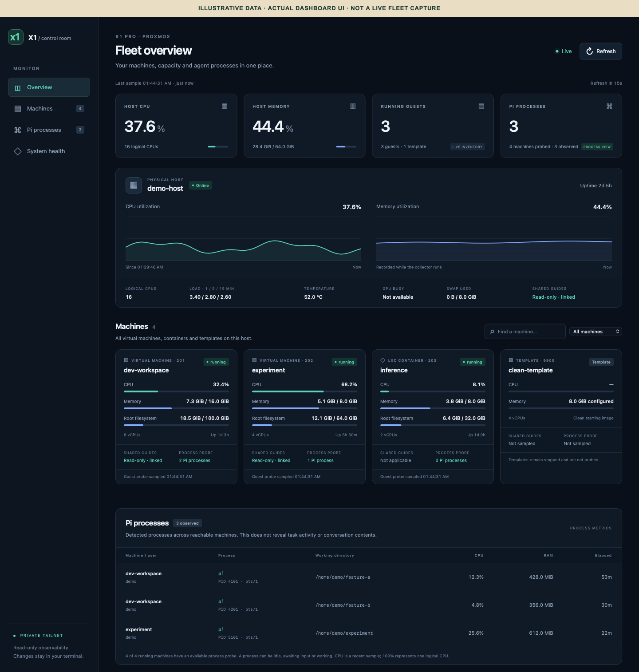Click the experiment CPU usage bar
This screenshot has height=672, width=639.
point(304,391)
